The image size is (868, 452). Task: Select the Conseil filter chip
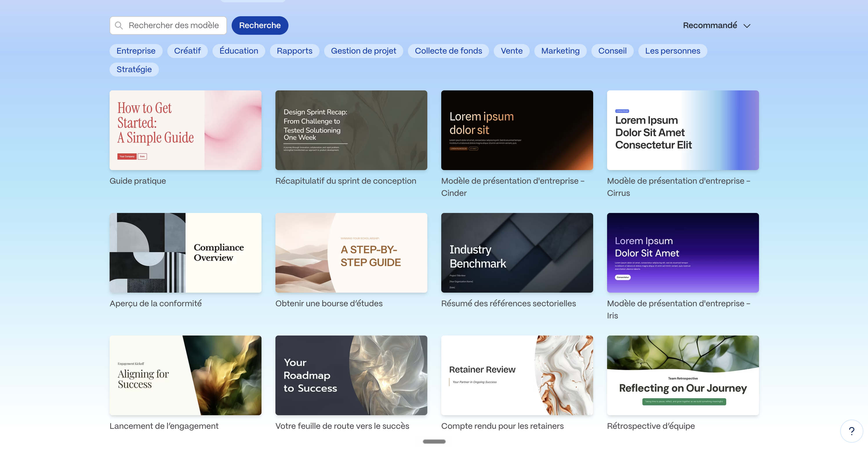[612, 51]
